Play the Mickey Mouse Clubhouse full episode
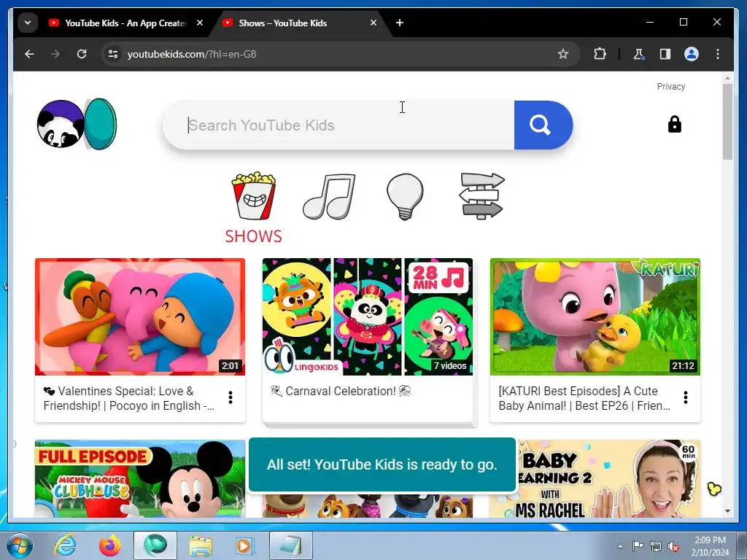This screenshot has width=747, height=560. click(x=140, y=478)
